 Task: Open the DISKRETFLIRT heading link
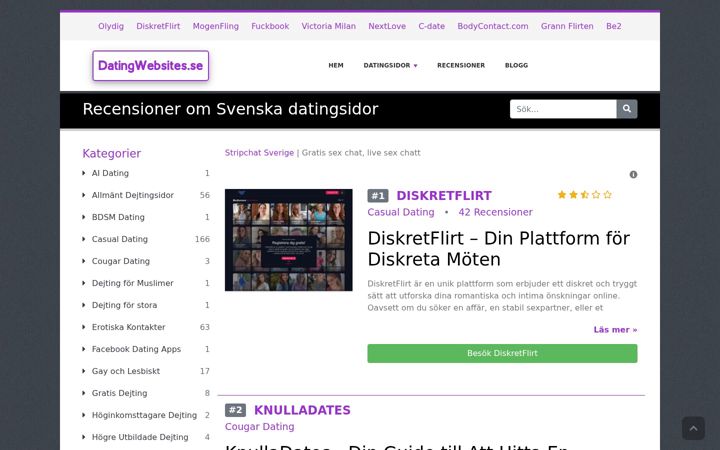point(444,196)
